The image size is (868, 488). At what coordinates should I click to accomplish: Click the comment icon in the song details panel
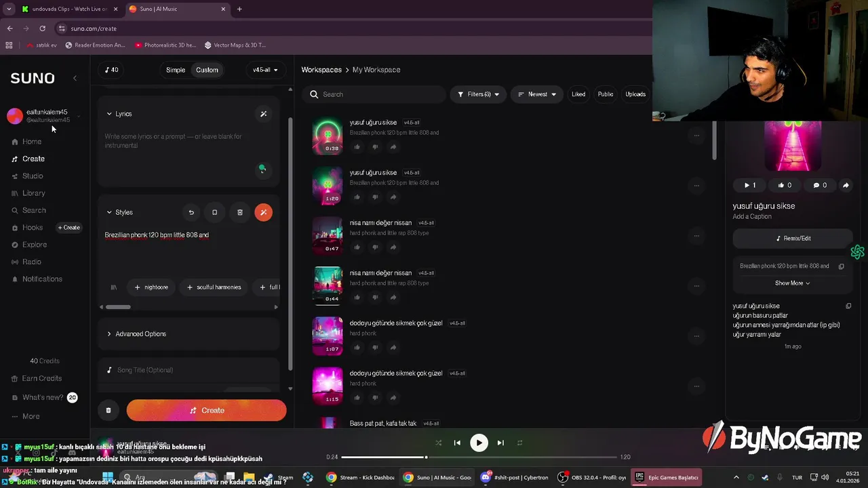pyautogui.click(x=821, y=185)
